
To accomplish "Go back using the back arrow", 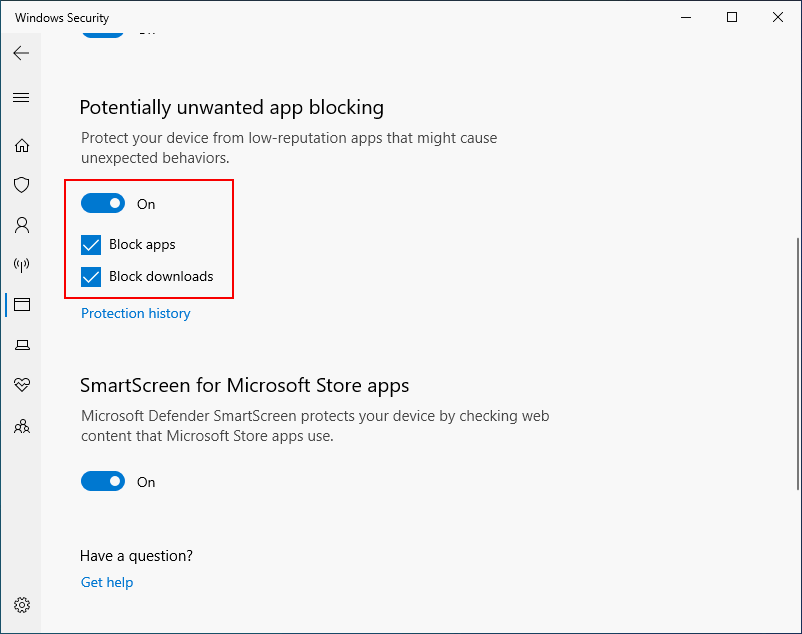I will tap(20, 53).
